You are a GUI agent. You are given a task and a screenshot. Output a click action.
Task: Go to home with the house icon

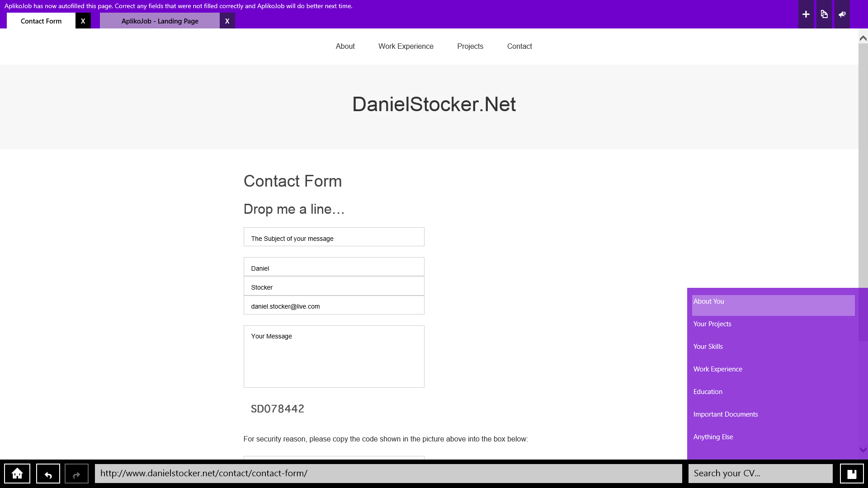pos(17,474)
